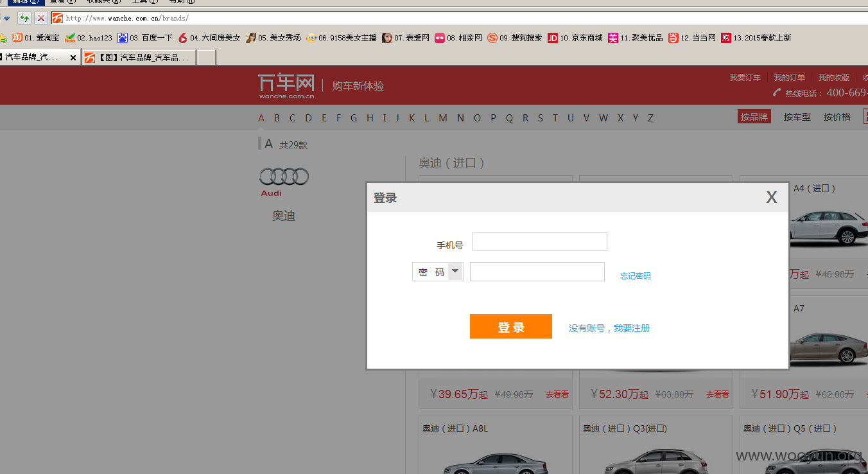Viewport: 868px width, 474px height.
Task: Open the 爱淘宝 bookmark
Action: click(x=36, y=38)
